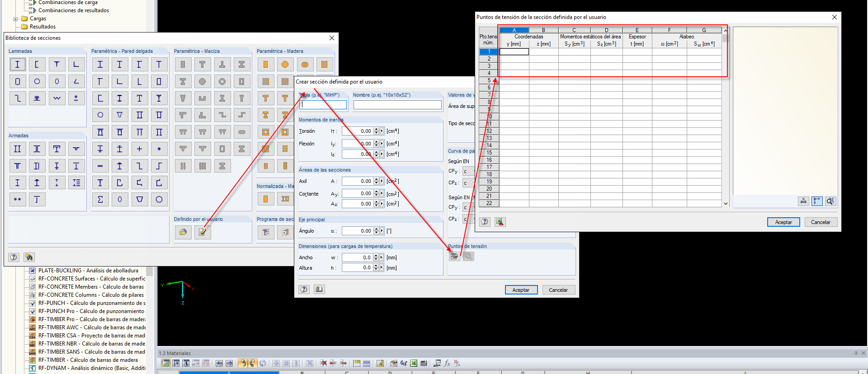Select row 5 header in stress points table

[489, 80]
